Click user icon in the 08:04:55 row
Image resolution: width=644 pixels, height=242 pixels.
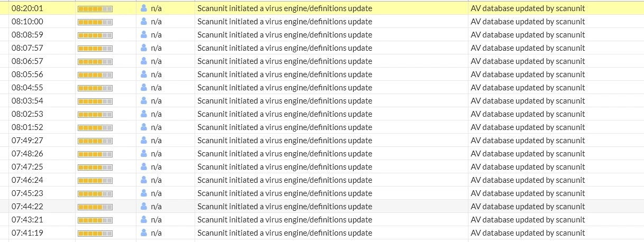[x=144, y=88]
